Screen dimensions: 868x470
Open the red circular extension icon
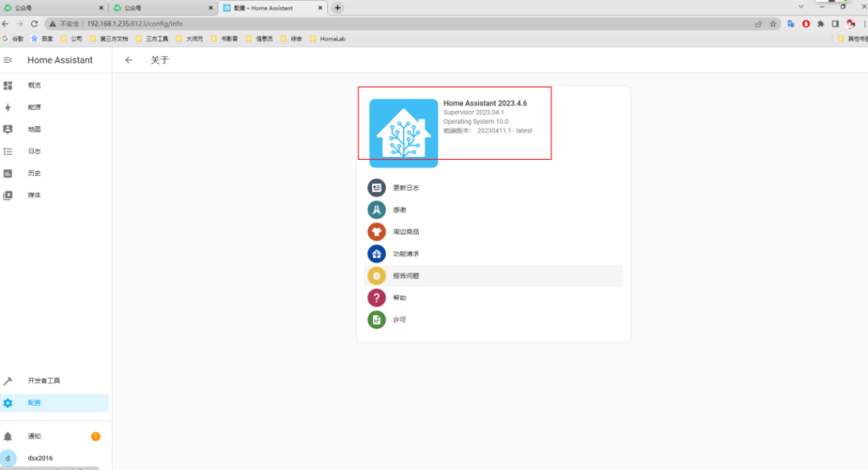click(x=806, y=24)
